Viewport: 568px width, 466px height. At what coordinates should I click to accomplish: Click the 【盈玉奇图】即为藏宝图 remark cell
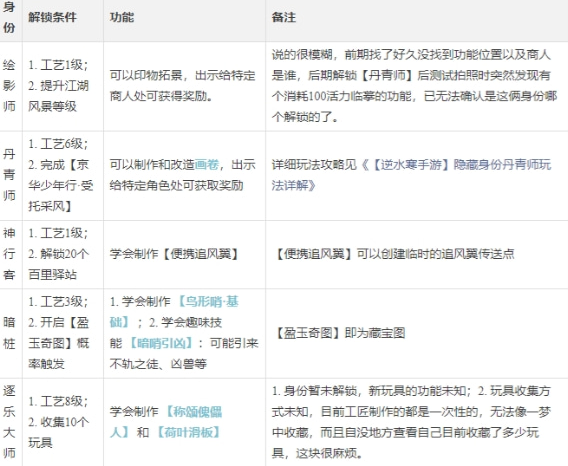[x=417, y=333]
